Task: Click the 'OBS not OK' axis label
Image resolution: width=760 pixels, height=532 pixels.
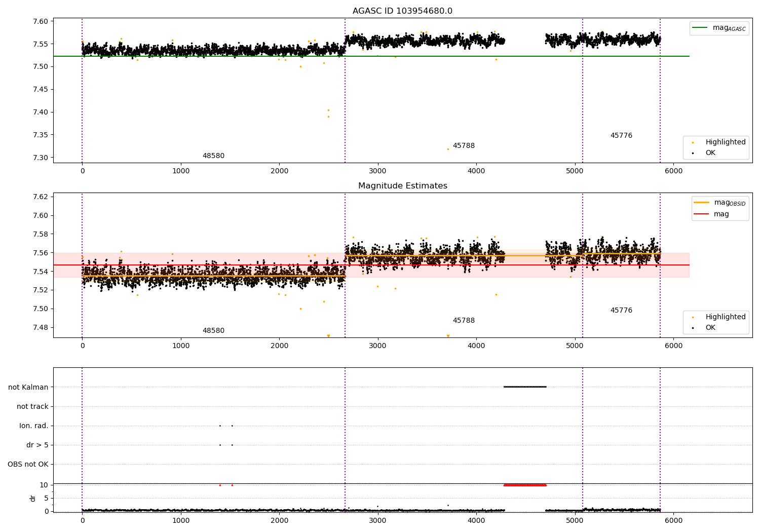Action: pos(28,464)
